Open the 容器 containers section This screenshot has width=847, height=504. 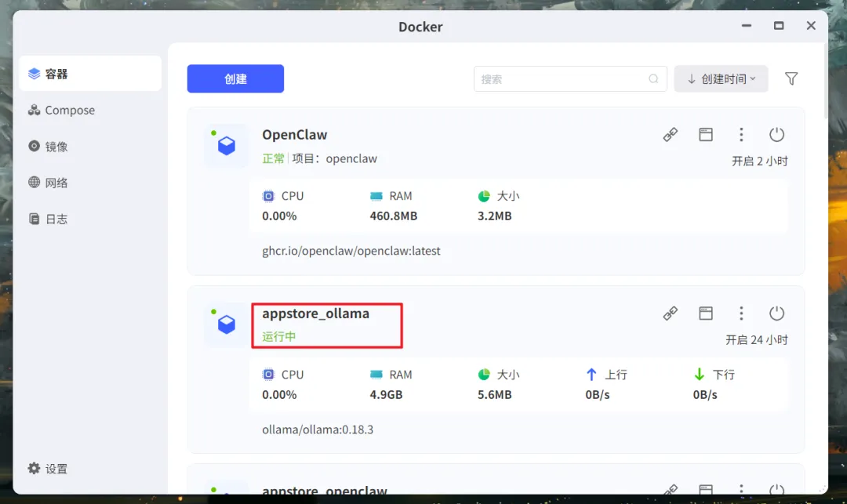point(89,74)
